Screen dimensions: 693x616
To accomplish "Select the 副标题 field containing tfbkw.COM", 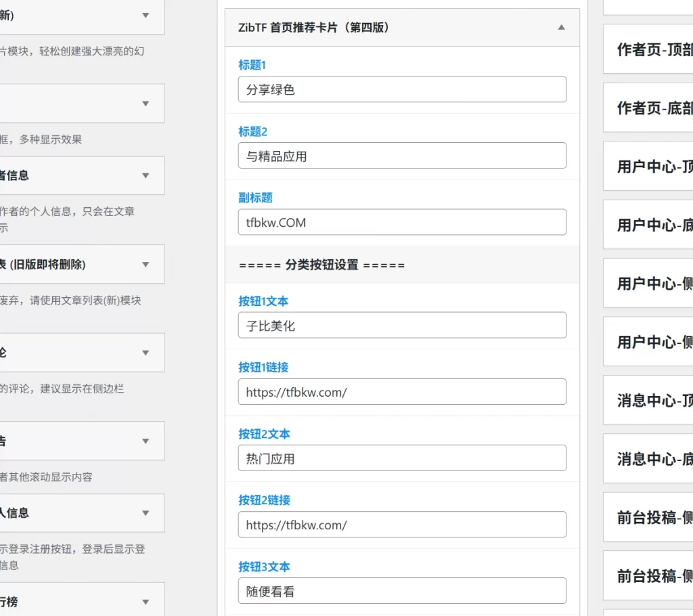I will tap(402, 221).
